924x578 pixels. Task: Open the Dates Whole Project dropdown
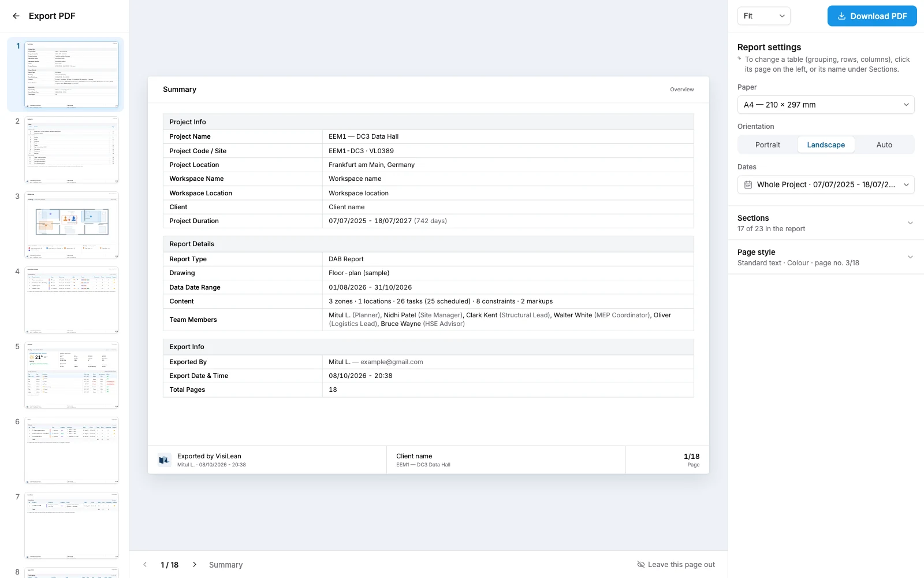tap(826, 185)
